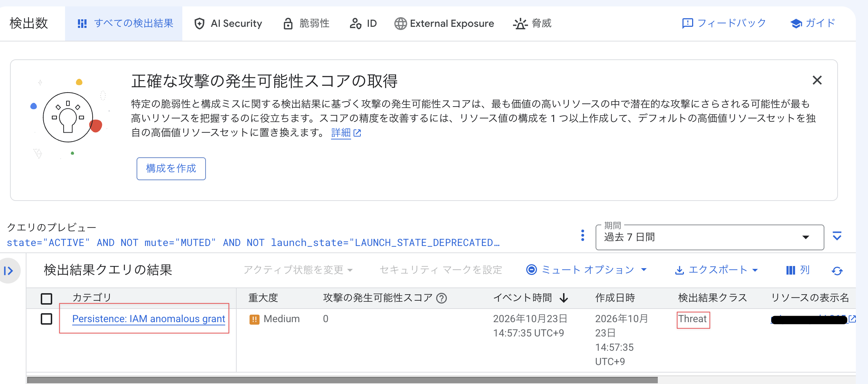868x384 pixels.
Task: Click the 列 columns button
Action: 798,270
